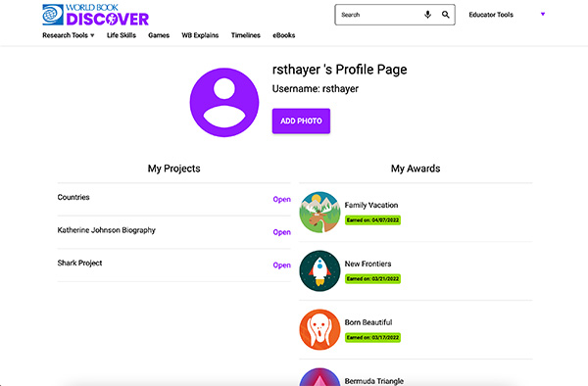Click the Countries project name
The image size is (588, 386).
[73, 197]
